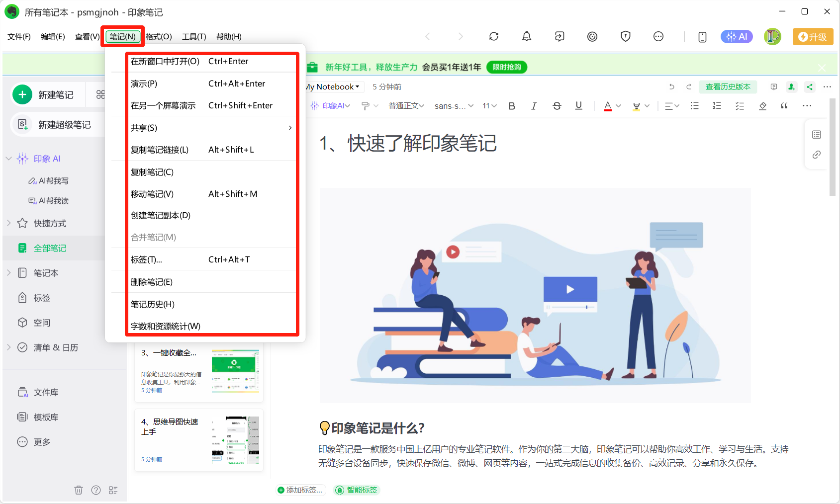This screenshot has height=504, width=840.
Task: Click the shield security icon
Action: [x=625, y=36]
